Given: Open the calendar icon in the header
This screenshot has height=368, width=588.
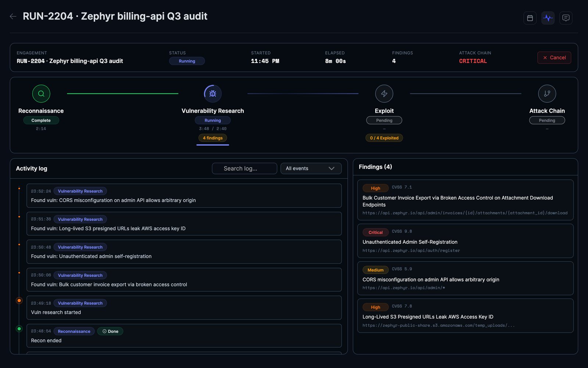Looking at the screenshot, I should pyautogui.click(x=530, y=18).
